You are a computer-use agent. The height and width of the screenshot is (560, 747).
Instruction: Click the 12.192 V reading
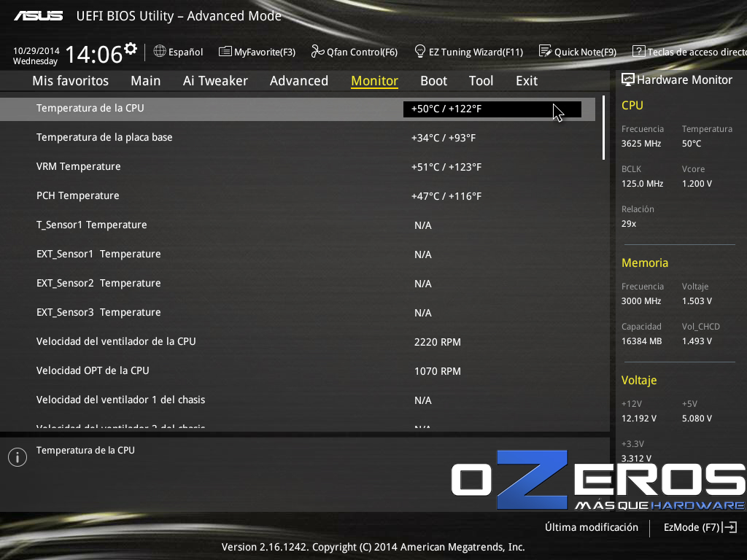[x=639, y=418]
